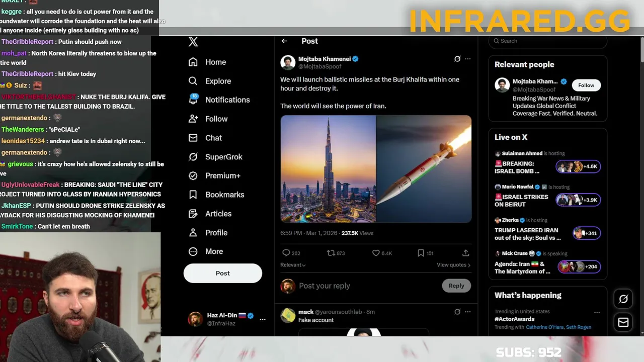Viewport: 644px width, 362px height.
Task: Open the three-dot menu on mack's reply
Action: (468, 312)
